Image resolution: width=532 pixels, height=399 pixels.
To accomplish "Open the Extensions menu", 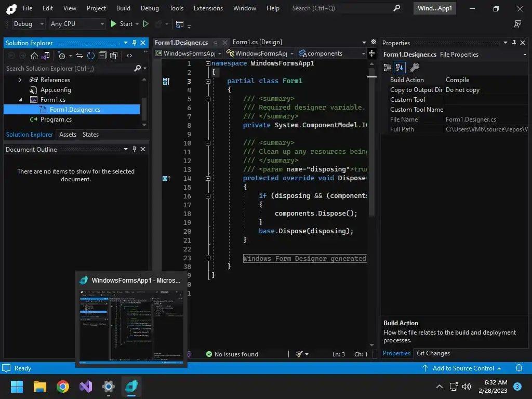I will pos(208,8).
